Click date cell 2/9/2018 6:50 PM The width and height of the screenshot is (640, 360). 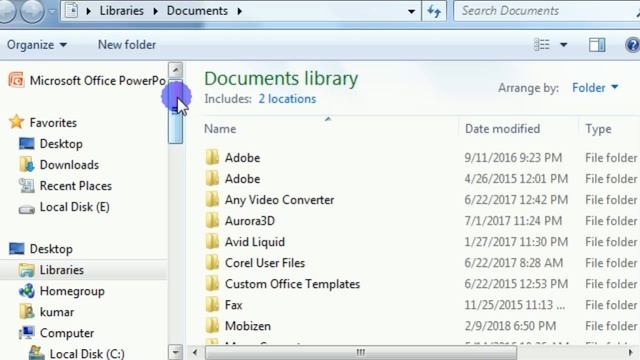(x=510, y=326)
